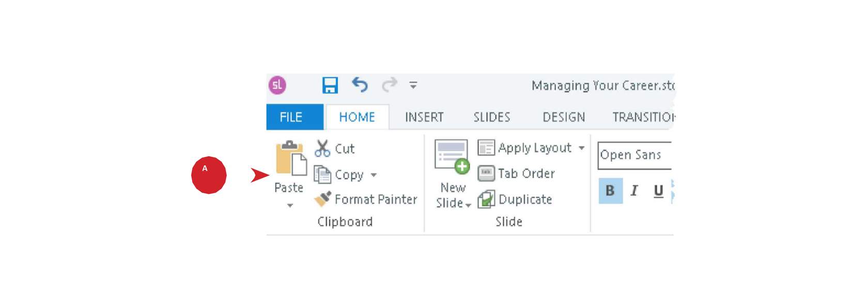The image size is (868, 308).
Task: Switch to the INSERT tab
Action: pyautogui.click(x=424, y=117)
